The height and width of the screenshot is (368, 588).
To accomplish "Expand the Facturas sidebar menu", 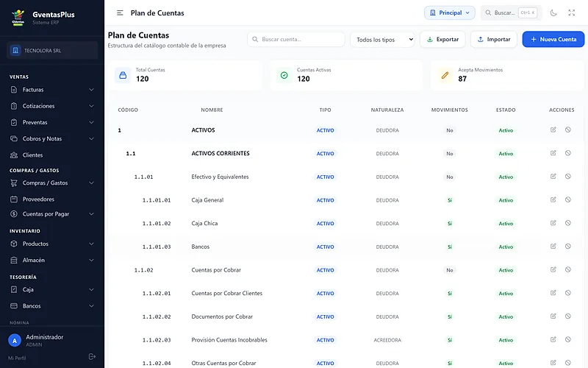I will tap(52, 90).
